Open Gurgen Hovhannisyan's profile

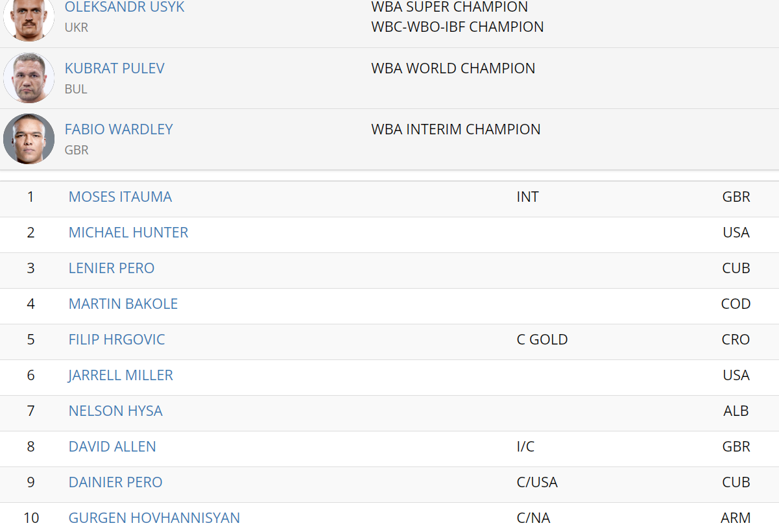click(154, 518)
